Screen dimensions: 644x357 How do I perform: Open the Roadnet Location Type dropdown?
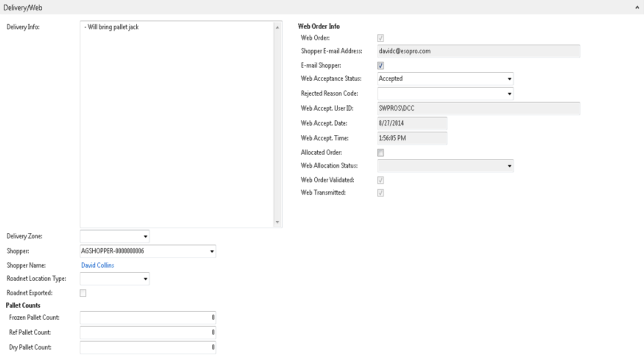click(145, 279)
